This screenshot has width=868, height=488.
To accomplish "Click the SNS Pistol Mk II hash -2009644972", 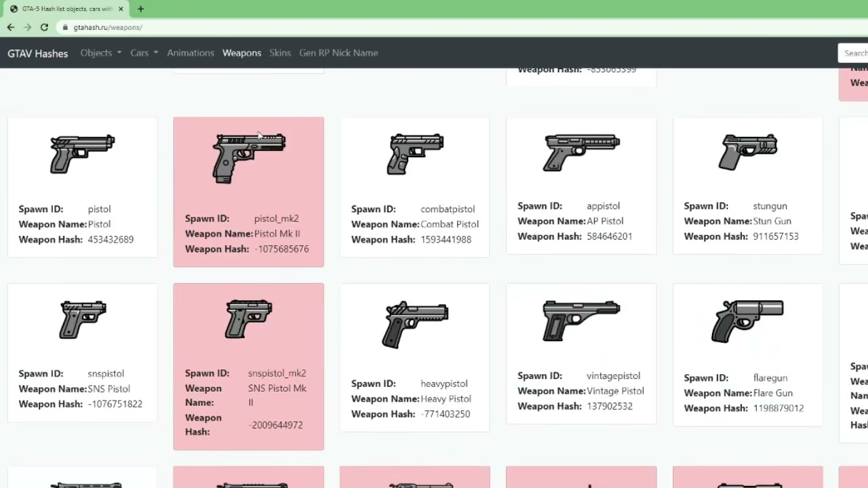I will pos(275,425).
